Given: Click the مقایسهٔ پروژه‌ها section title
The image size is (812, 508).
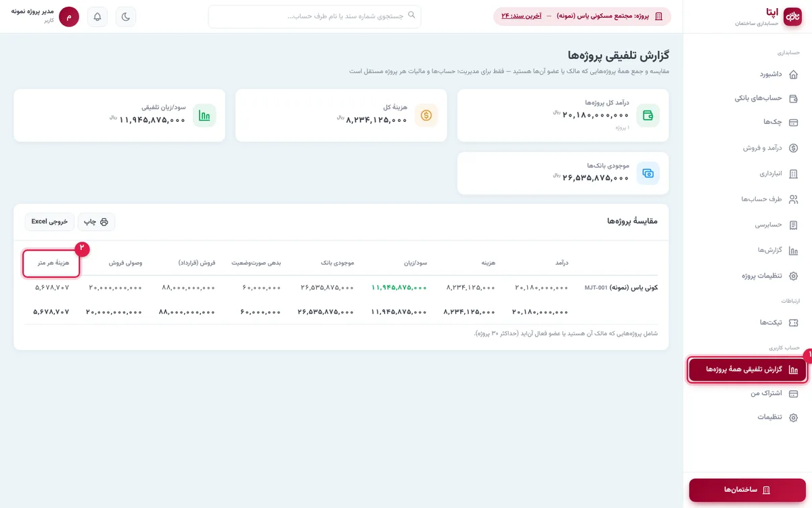Looking at the screenshot, I should pyautogui.click(x=632, y=221).
